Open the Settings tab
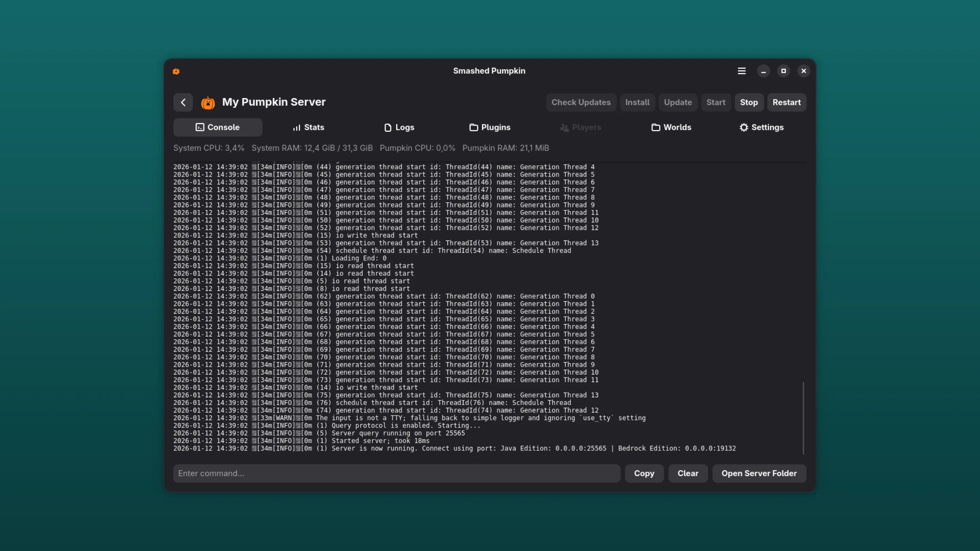Screen dimensions: 980x551 coord(761,128)
